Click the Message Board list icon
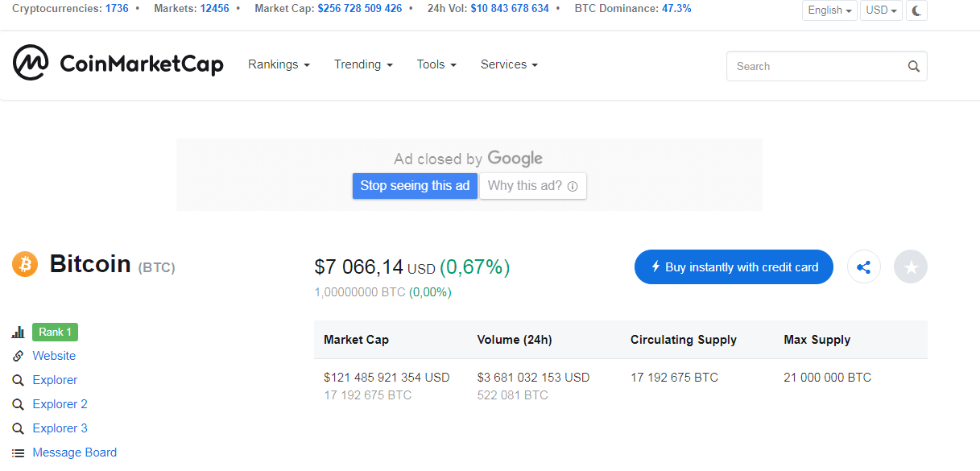 coord(19,452)
